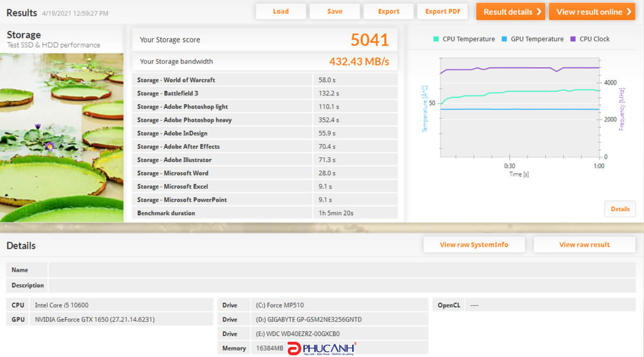Toggle CPU Clock legend swatch

573,39
